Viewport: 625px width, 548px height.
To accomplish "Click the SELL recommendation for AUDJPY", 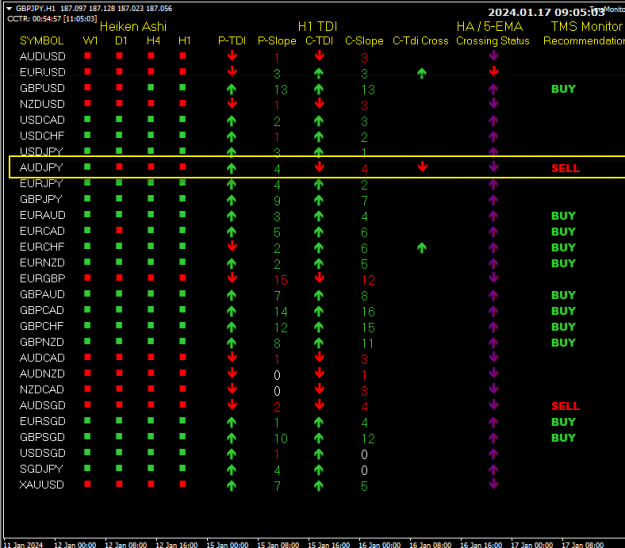I will [x=565, y=168].
